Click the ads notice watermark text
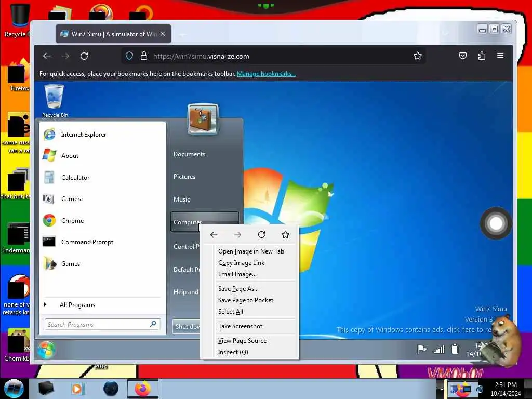This screenshot has width=532, height=399. (414, 330)
